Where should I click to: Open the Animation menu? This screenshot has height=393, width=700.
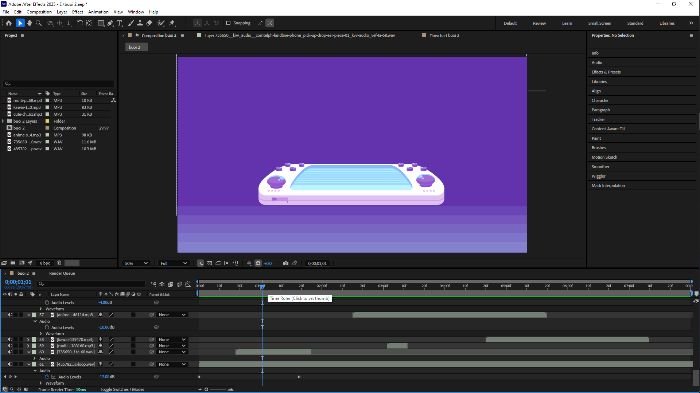point(98,12)
